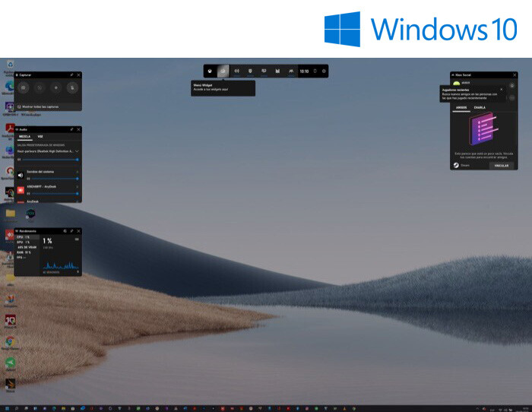
Task: Open the AMIGOS tab in Xbox Social
Action: 461,108
